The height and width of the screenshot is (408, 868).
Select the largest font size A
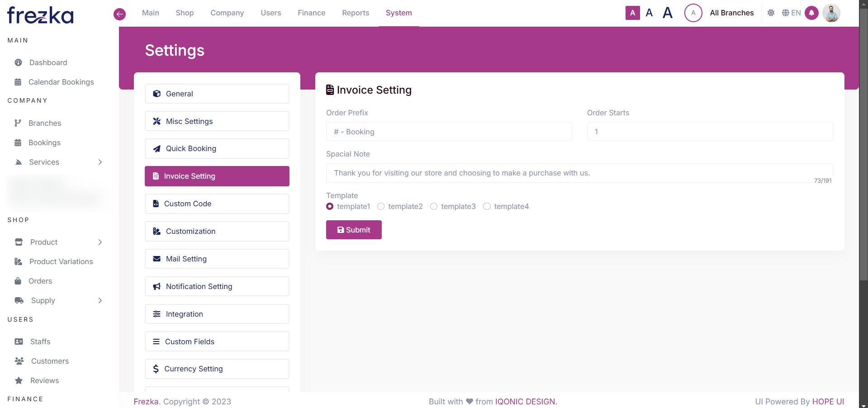tap(667, 13)
